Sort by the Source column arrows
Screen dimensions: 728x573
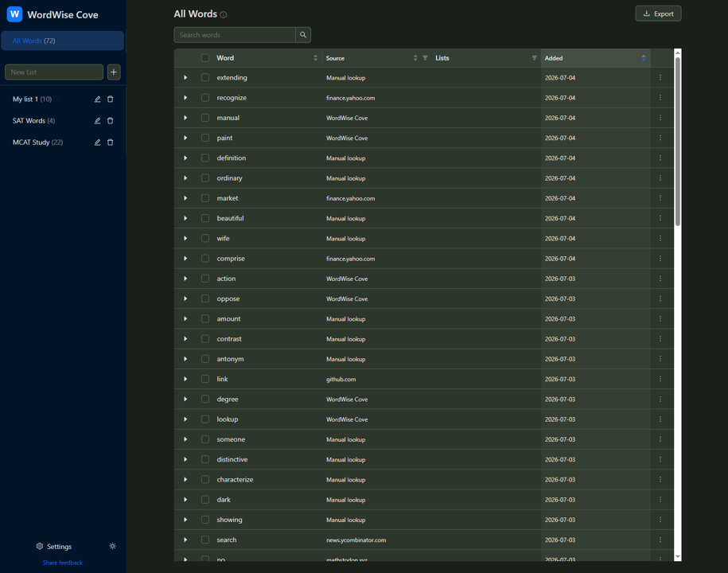[415, 58]
